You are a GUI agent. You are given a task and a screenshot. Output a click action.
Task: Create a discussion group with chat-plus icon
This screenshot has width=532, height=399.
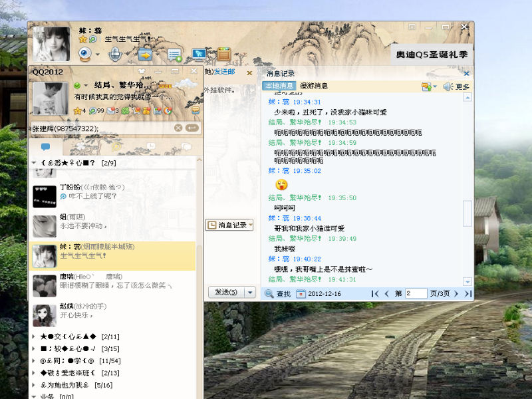[175, 55]
